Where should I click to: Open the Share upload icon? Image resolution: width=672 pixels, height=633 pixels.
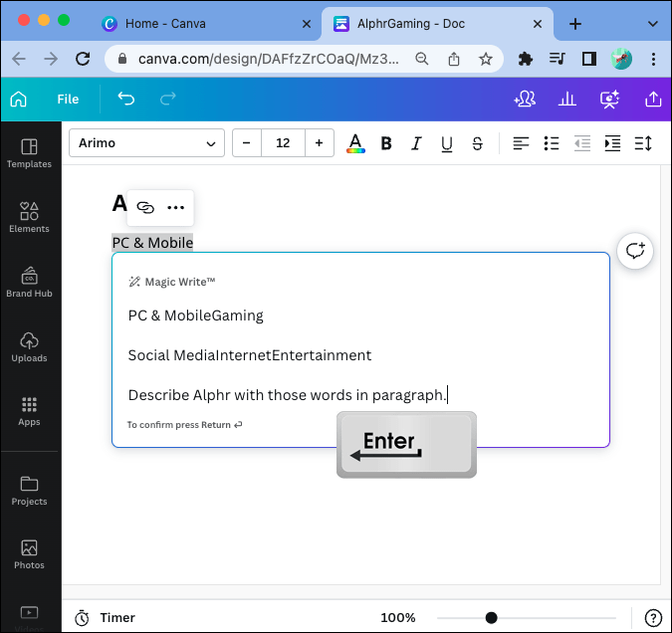click(x=653, y=99)
